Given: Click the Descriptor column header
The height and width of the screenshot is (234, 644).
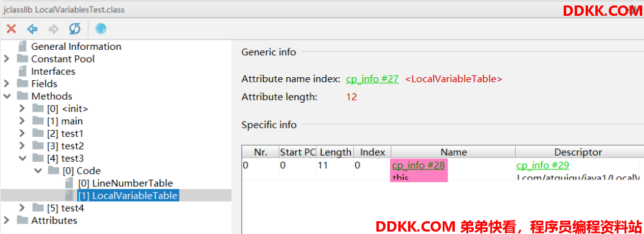Looking at the screenshot, I should tap(578, 153).
